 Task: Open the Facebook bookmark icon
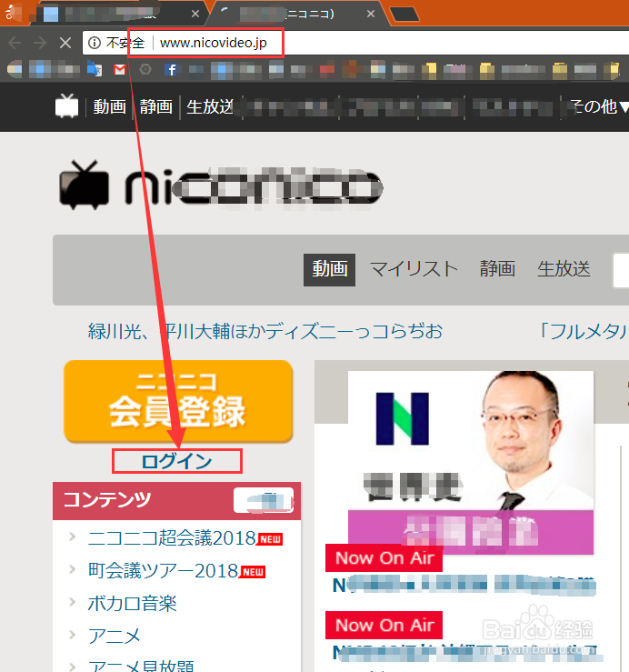[x=172, y=69]
